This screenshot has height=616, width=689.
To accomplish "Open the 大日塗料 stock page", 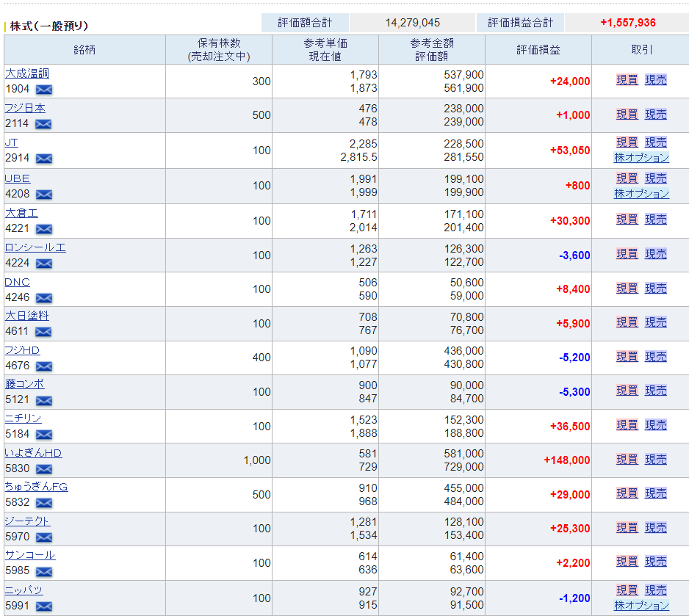I will click(x=27, y=316).
